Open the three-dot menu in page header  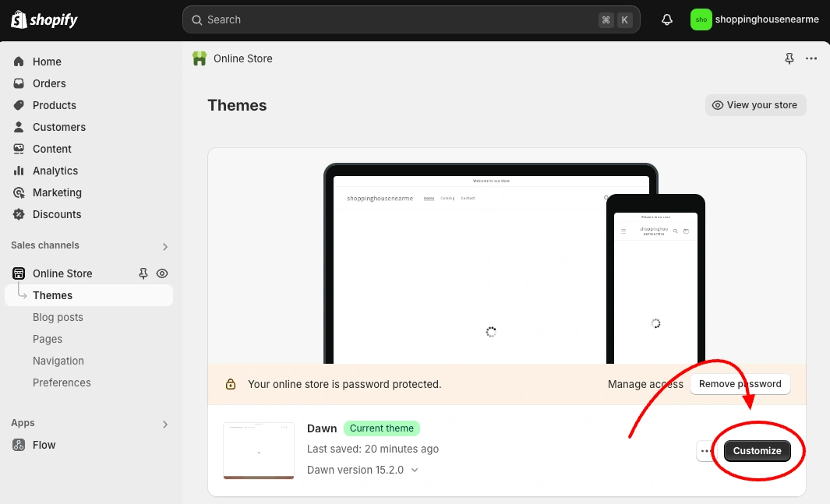tap(811, 58)
